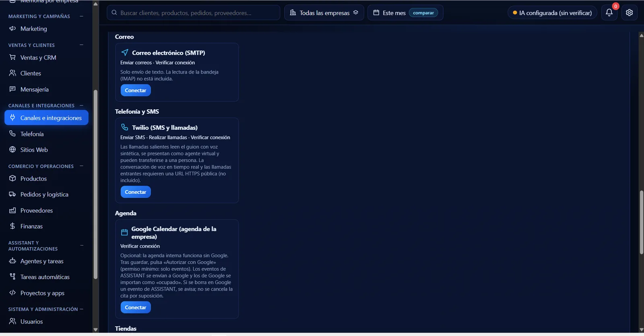Click the building icon beside Todas las empresas
This screenshot has height=336, width=644.
point(293,13)
